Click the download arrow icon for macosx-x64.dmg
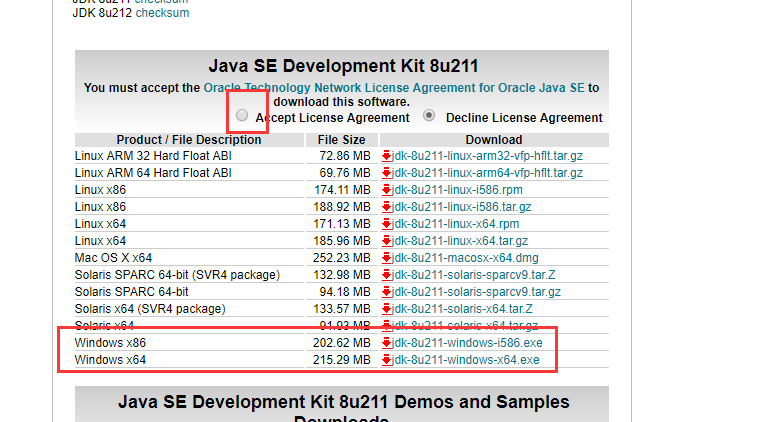 click(x=386, y=258)
